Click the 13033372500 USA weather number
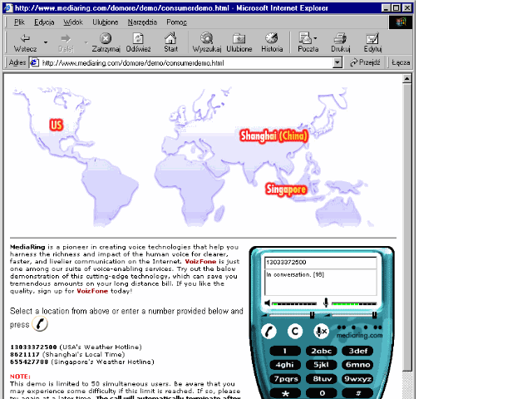The image size is (532, 399). pos(33,347)
